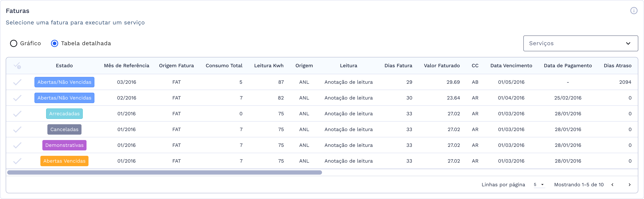Expand Linhas por página selector

539,185
